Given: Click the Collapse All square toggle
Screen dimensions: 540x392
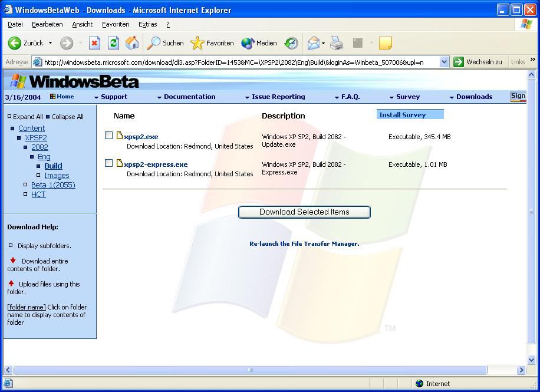Looking at the screenshot, I should click(x=48, y=117).
